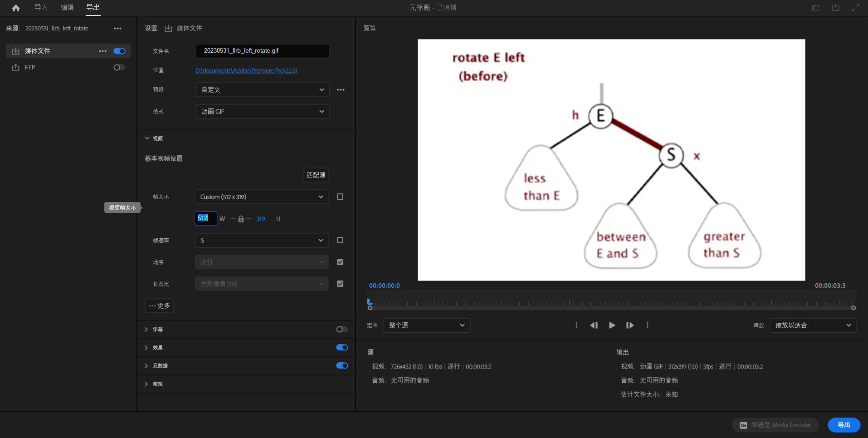
Task: Set the in point bracket marker
Action: (x=576, y=325)
